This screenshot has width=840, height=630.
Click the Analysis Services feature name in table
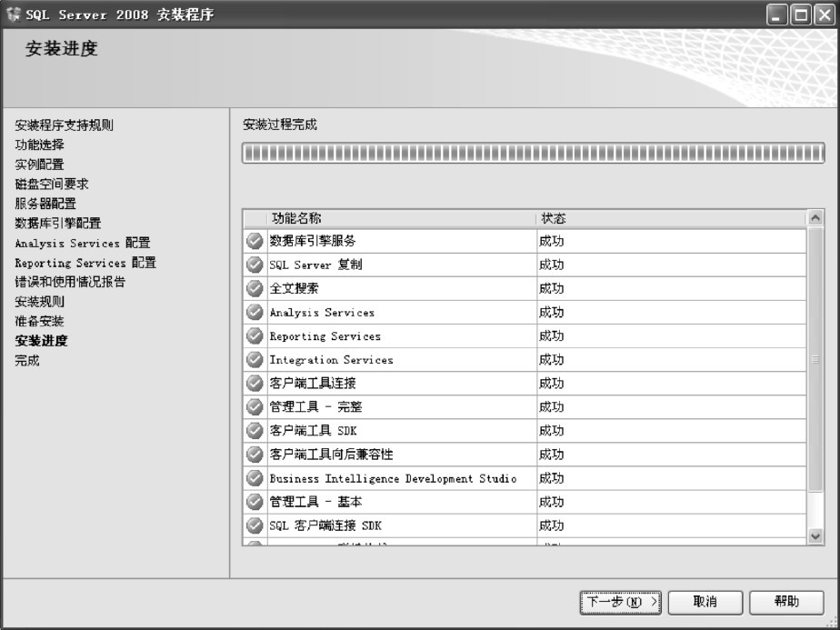(322, 313)
